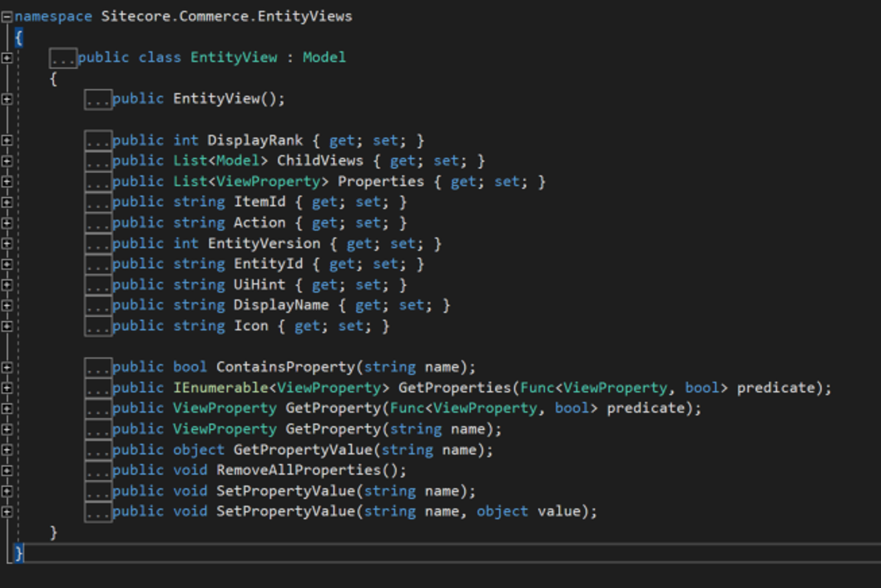
Task: Expand the margin marker for GetProperties method
Action: (7, 388)
